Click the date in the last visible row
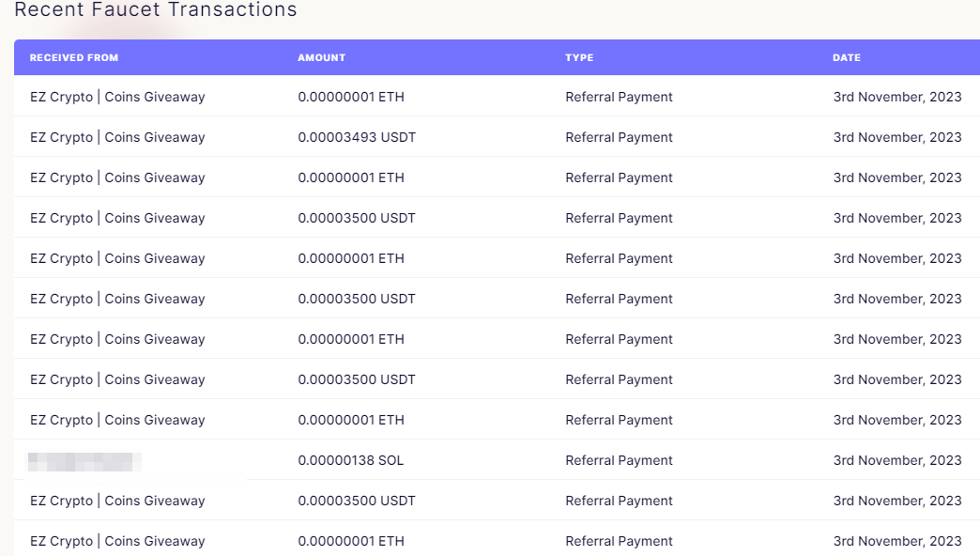The height and width of the screenshot is (556, 980). [x=896, y=541]
